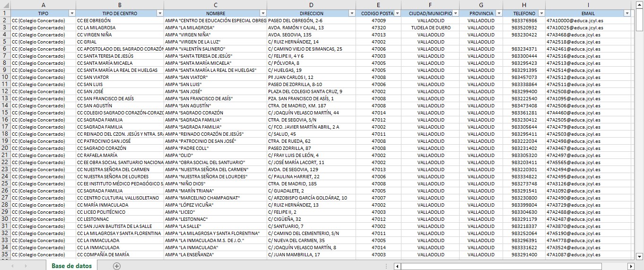Open the EMAIL column filter dropdown
This screenshot has width=644, height=270.
pos(627,14)
